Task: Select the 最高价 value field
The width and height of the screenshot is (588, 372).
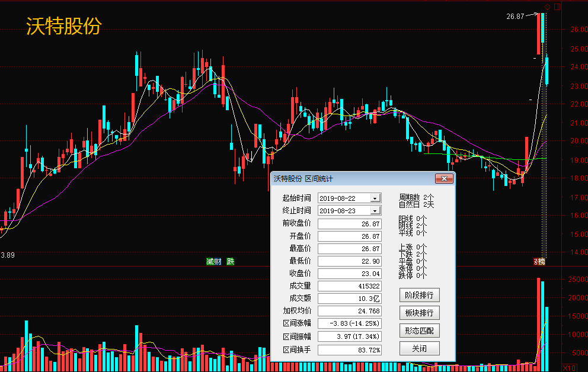Action: tap(350, 249)
